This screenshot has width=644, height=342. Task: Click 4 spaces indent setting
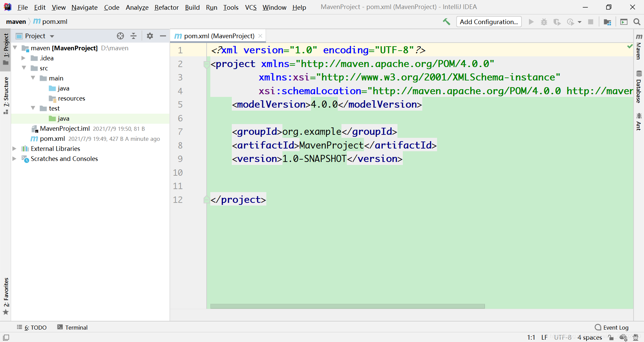(x=590, y=337)
